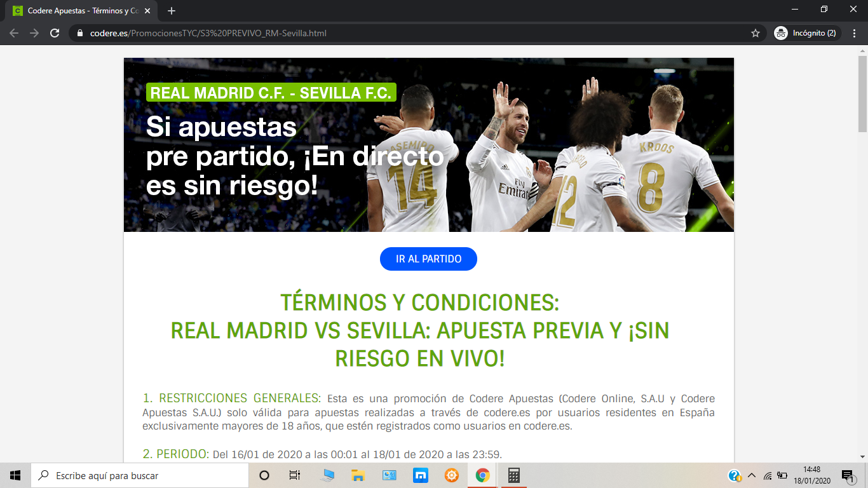This screenshot has height=488, width=868.
Task: Click the 'Escribe aquí para buscar' search box
Action: pyautogui.click(x=139, y=475)
